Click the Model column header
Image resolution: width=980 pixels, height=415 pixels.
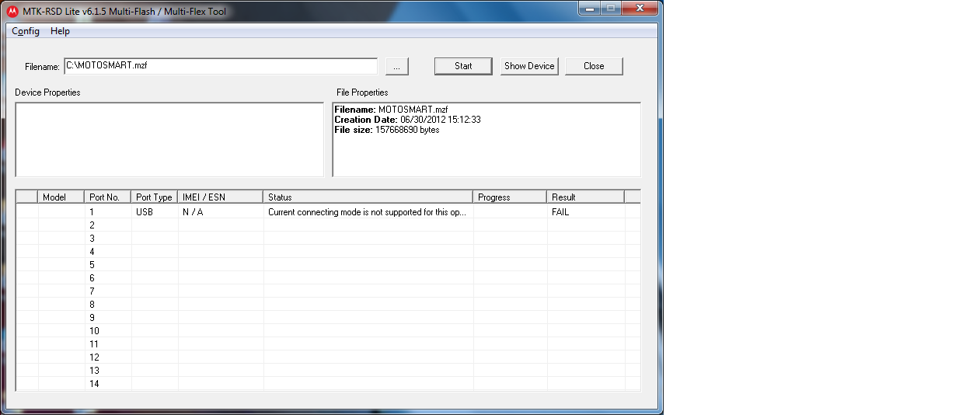point(61,197)
